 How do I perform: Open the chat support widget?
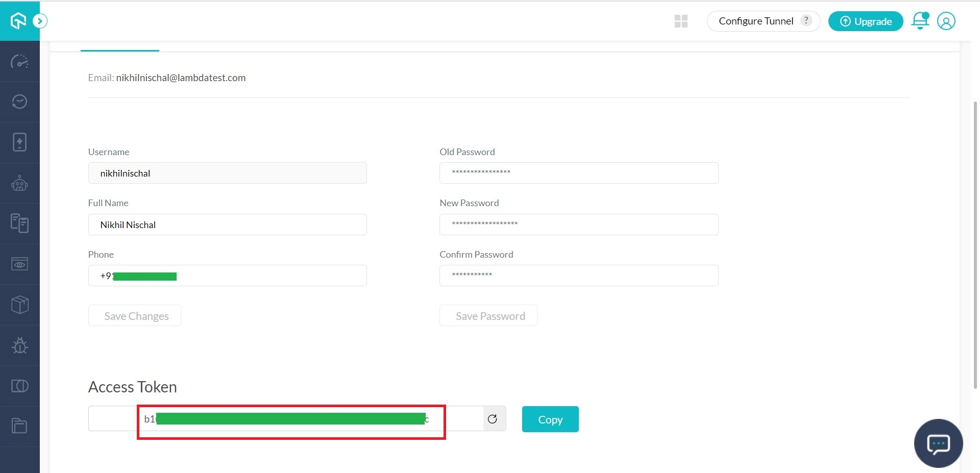(938, 443)
